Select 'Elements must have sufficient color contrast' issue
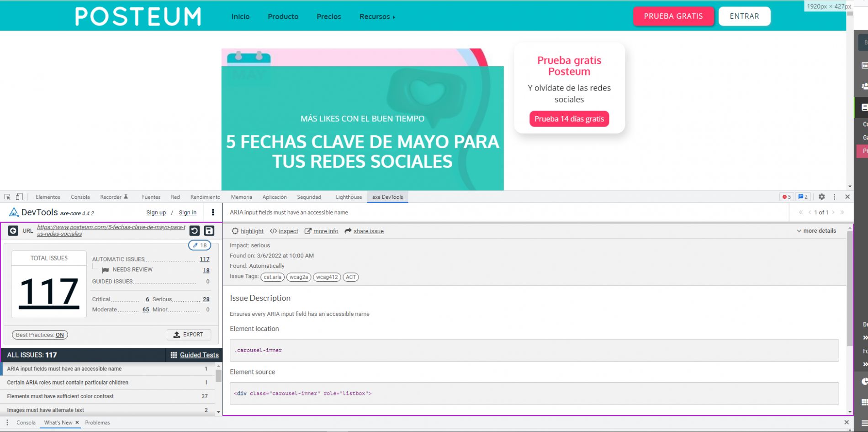868x432 pixels. point(60,396)
